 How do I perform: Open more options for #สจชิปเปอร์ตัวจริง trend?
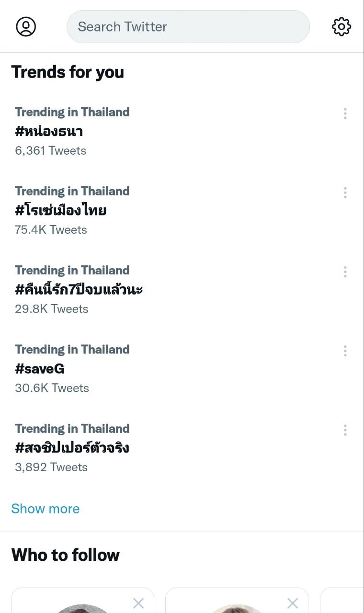coord(345,430)
